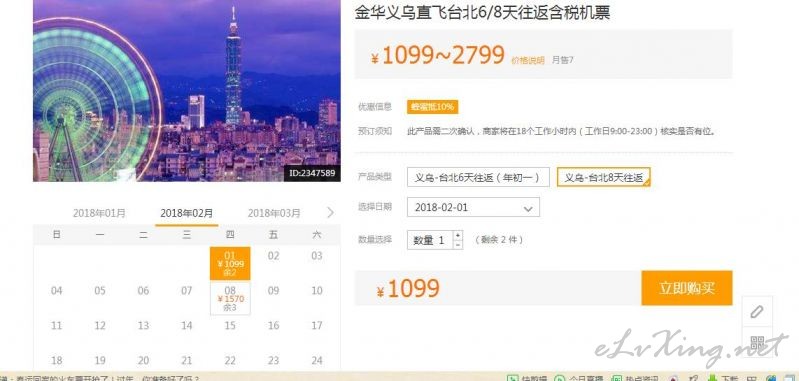
Task: Open the 价格说明 price explanation link
Action: coord(528,60)
